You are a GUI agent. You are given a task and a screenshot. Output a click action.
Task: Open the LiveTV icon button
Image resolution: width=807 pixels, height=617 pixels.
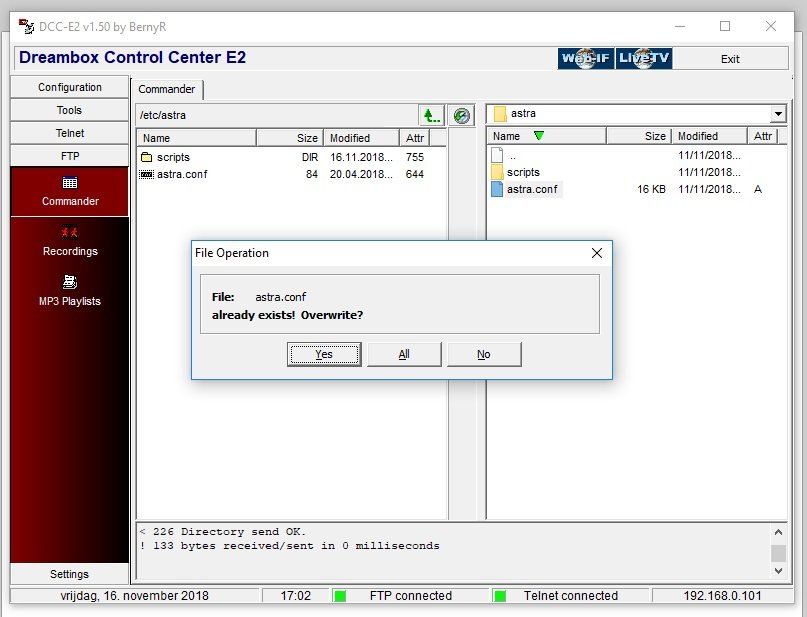point(644,59)
